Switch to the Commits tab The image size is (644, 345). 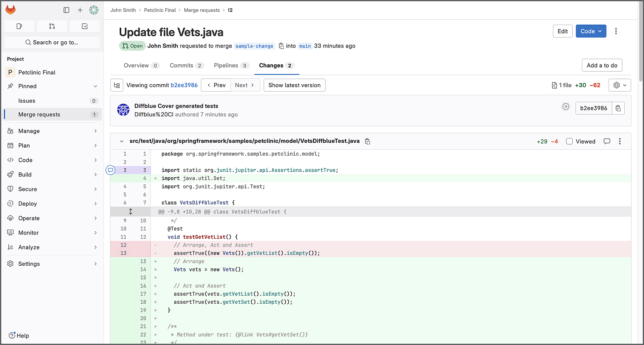pyautogui.click(x=182, y=65)
